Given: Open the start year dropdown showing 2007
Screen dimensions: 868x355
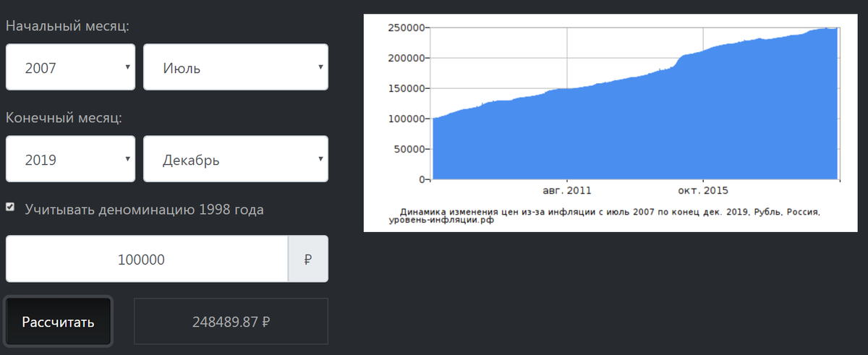Looking at the screenshot, I should click(x=70, y=67).
